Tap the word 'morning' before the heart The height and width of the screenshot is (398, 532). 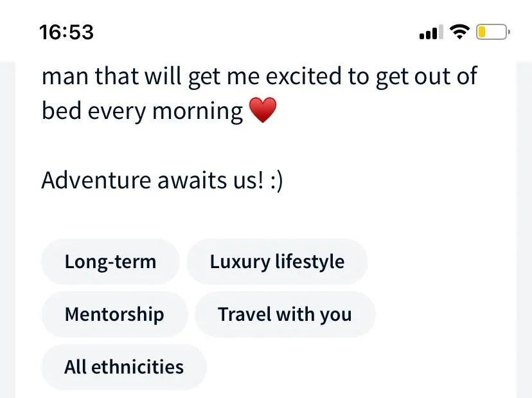point(197,112)
